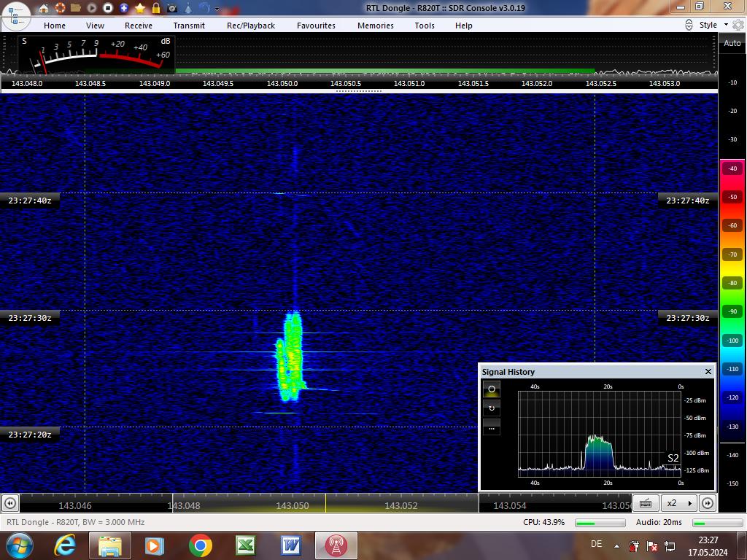Click the yellow star favourites icon

pyautogui.click(x=140, y=7)
